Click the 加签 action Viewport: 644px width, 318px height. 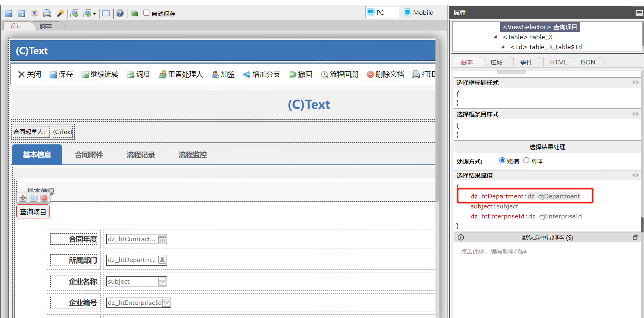tap(223, 74)
